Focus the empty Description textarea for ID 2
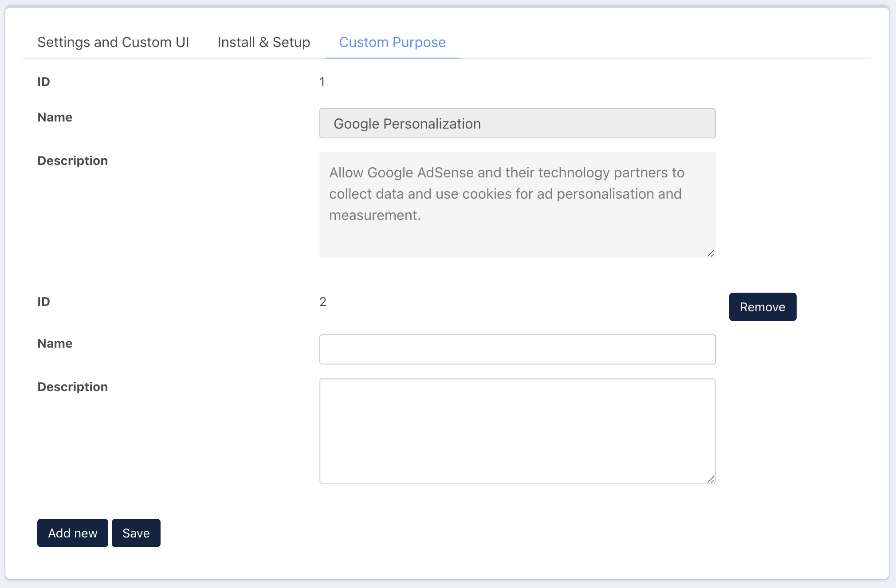The width and height of the screenshot is (896, 588). pos(517,431)
